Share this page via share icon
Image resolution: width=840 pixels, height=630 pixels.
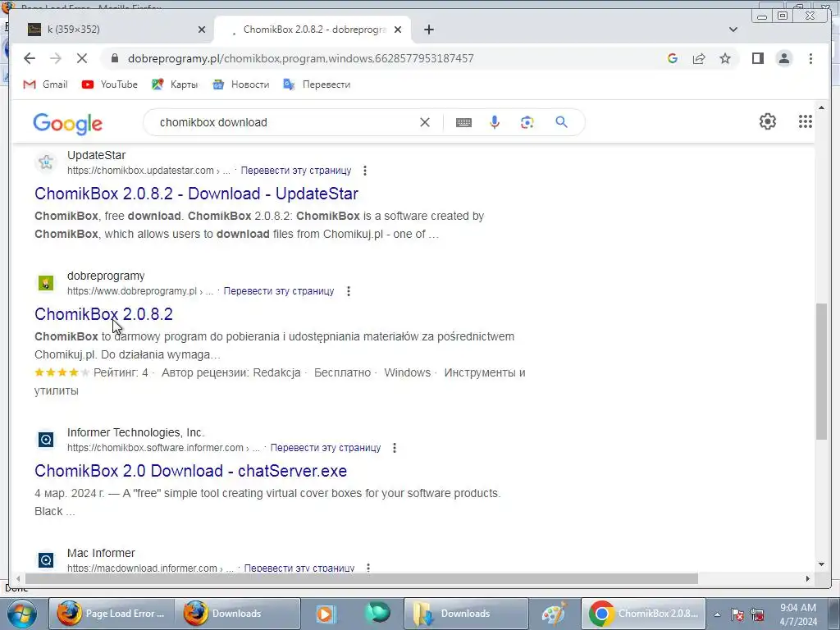(699, 58)
